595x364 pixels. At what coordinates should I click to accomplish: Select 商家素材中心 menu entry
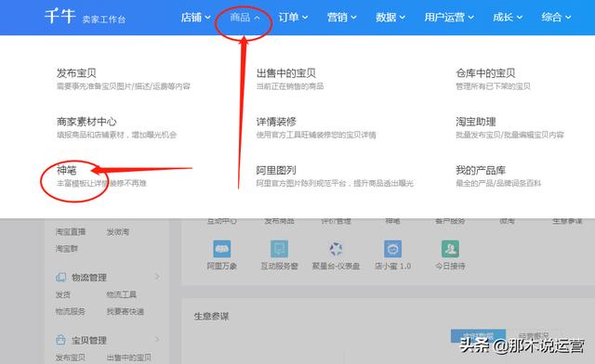pyautogui.click(x=86, y=122)
